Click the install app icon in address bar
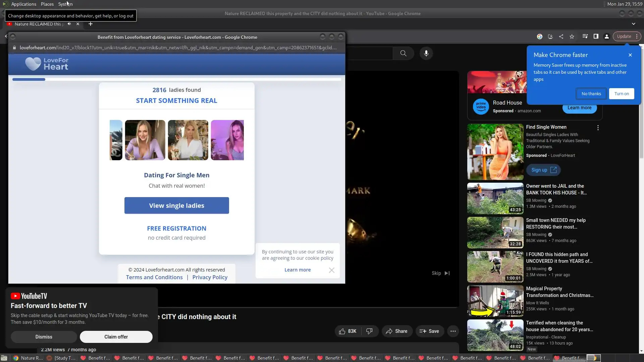 click(550, 37)
